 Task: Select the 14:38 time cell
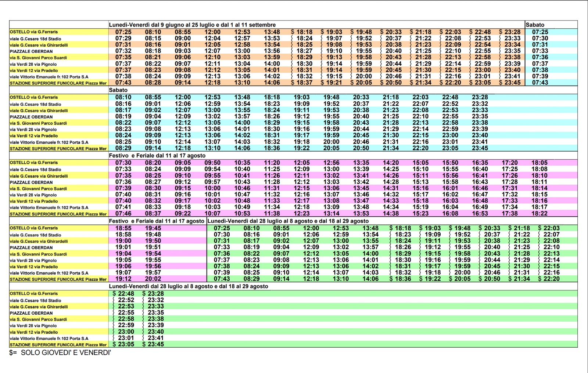click(391, 214)
